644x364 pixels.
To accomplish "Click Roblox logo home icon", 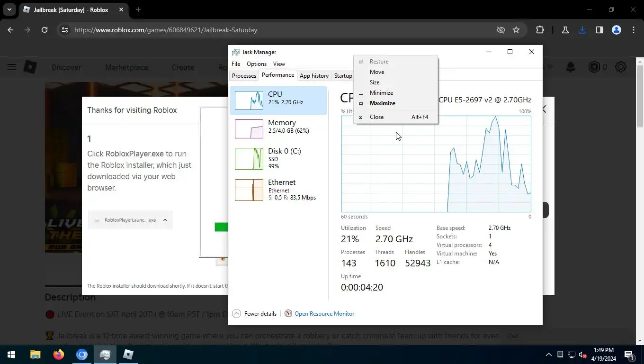I will [x=30, y=67].
